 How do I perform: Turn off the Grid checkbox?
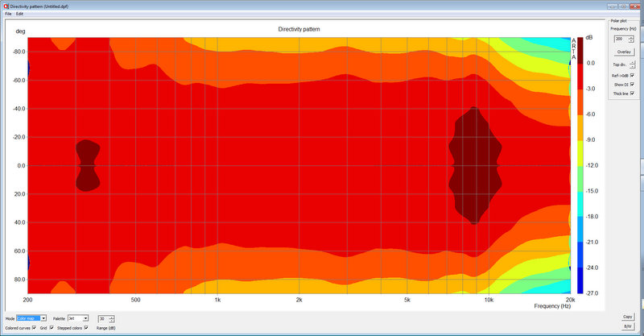[53, 329]
